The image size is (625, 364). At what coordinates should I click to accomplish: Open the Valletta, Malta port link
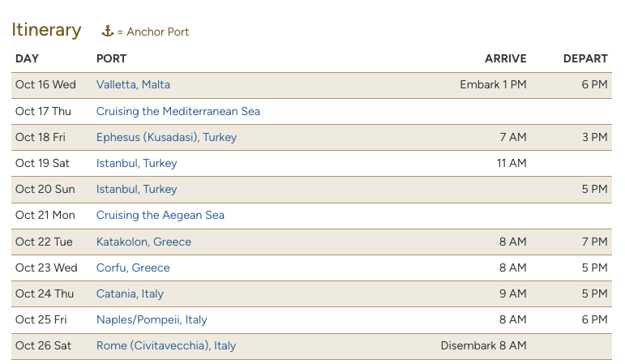[133, 85]
